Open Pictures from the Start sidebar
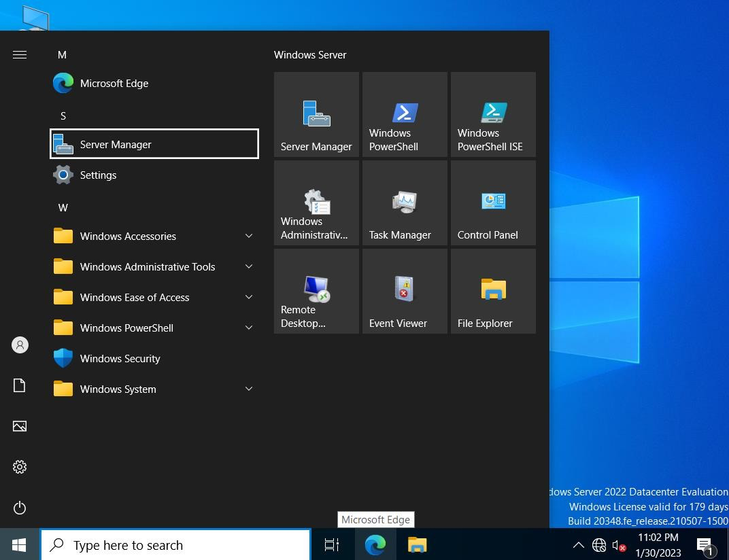729x560 pixels. pyautogui.click(x=20, y=426)
